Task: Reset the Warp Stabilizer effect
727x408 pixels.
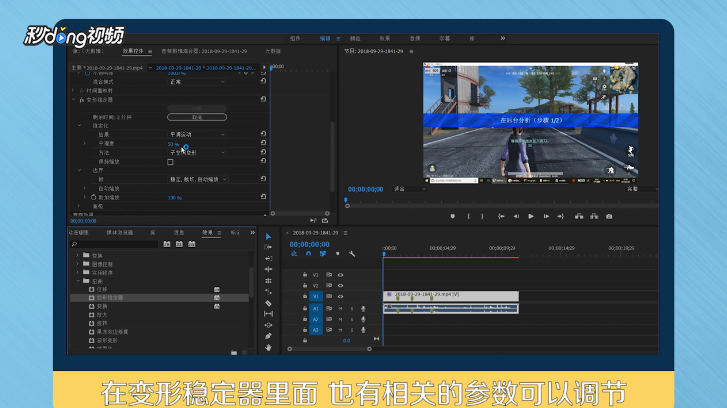Action: tap(263, 99)
